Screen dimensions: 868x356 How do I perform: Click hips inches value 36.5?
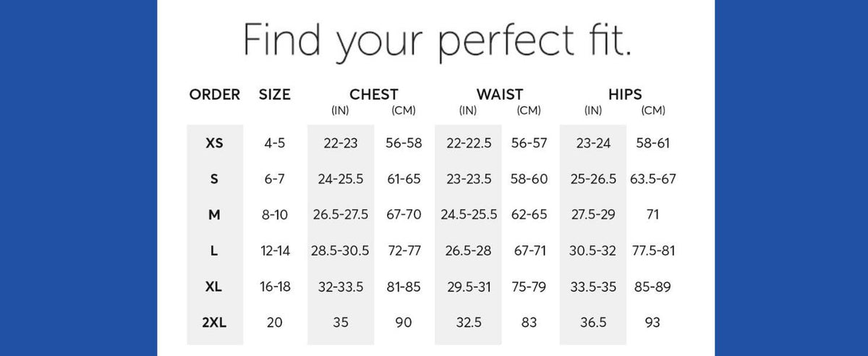(x=593, y=323)
